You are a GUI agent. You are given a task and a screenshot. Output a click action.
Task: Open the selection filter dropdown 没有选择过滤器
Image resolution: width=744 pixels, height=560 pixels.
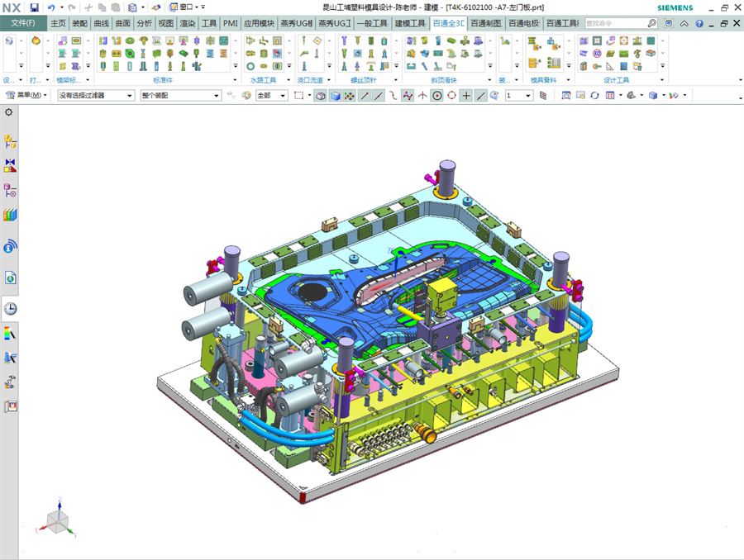(x=95, y=96)
